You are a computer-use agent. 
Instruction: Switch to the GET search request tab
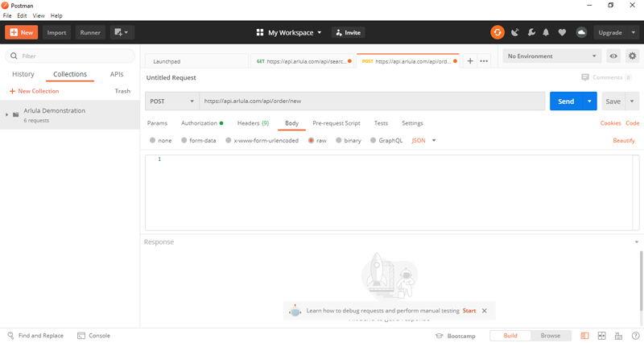tap(303, 61)
